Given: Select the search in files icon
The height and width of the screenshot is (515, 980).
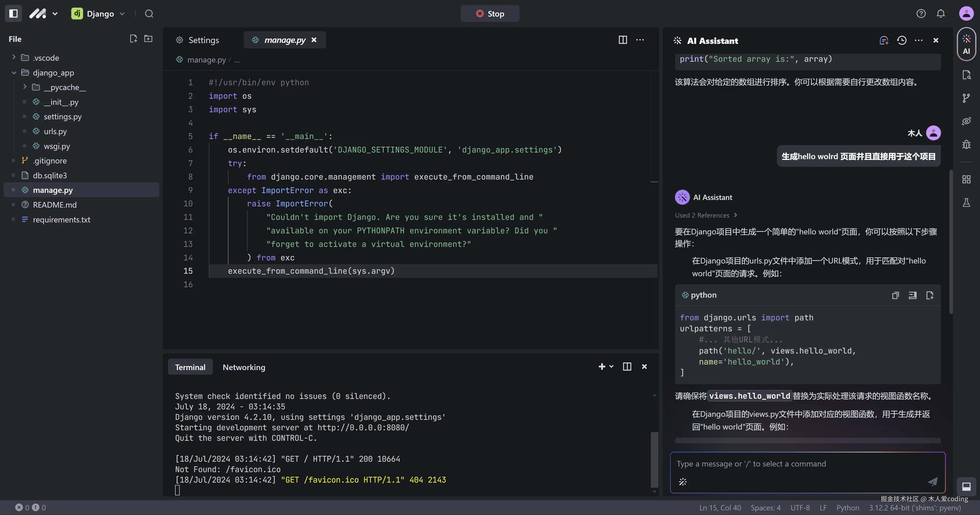Looking at the screenshot, I should pyautogui.click(x=967, y=75).
